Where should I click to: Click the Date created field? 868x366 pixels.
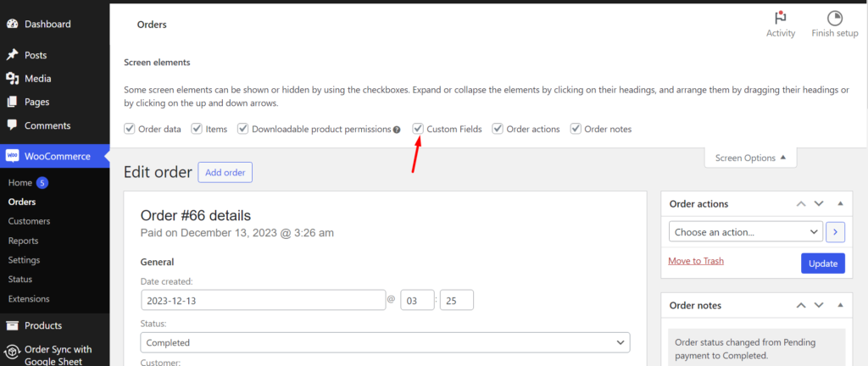(x=264, y=300)
